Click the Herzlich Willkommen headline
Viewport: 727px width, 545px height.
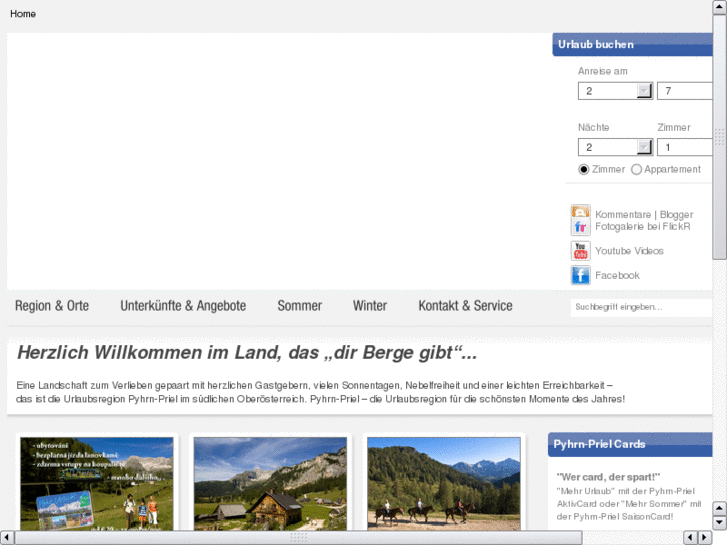tap(247, 353)
